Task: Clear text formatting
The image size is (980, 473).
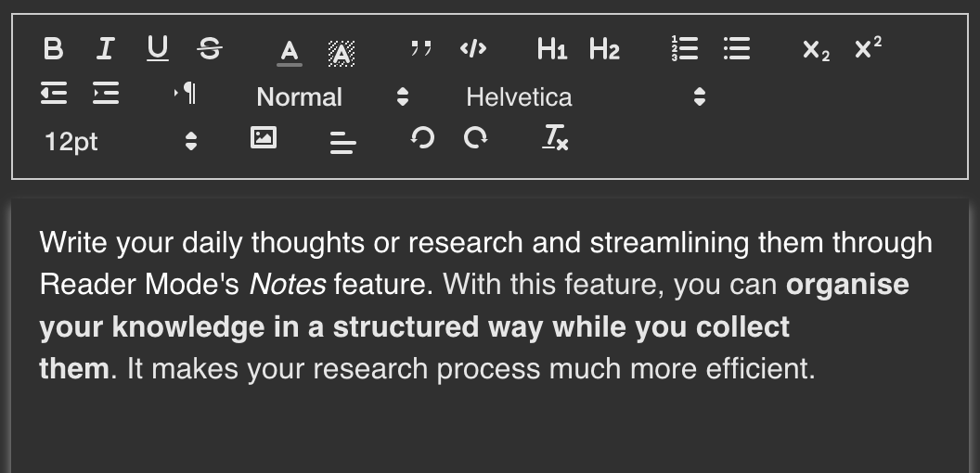Action: [x=555, y=137]
